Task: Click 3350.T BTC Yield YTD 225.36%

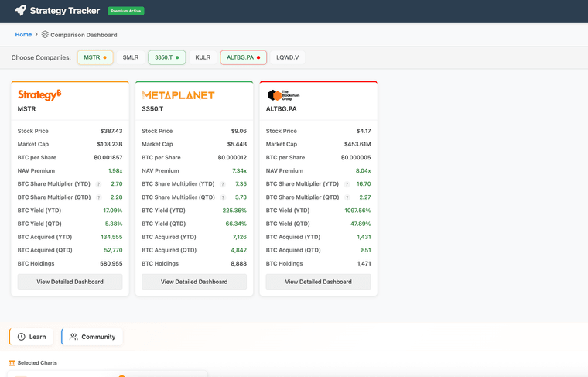Action: 234,211
